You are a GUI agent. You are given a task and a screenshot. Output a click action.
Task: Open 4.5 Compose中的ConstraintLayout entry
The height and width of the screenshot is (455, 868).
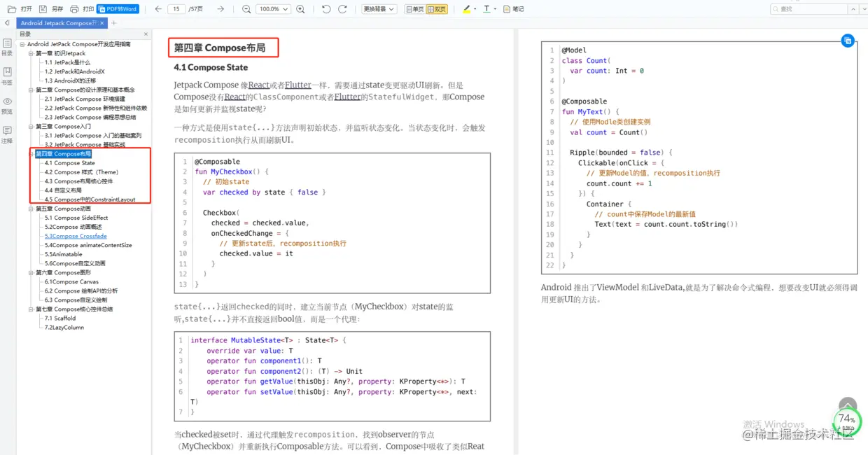coord(90,199)
